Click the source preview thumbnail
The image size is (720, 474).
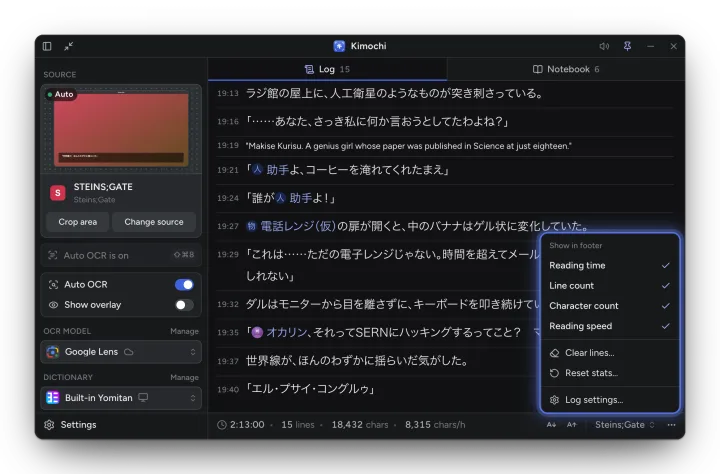tap(121, 130)
